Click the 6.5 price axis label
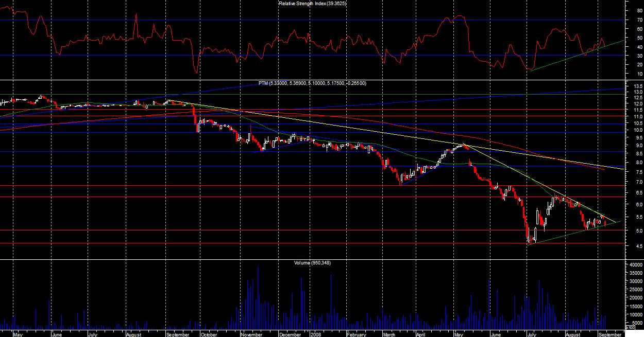This screenshot has height=337, width=644. click(639, 192)
